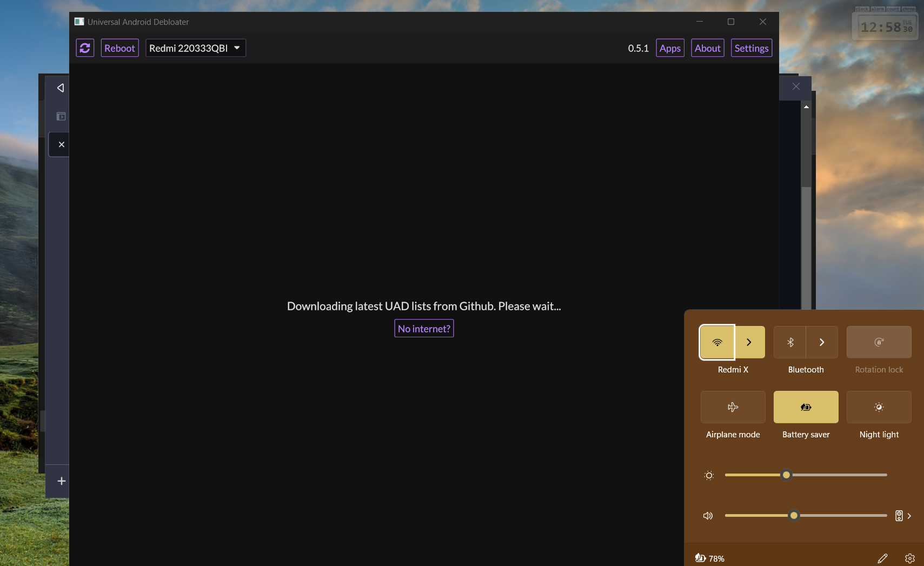Click the 'No internet?' button
924x566 pixels.
click(x=424, y=329)
